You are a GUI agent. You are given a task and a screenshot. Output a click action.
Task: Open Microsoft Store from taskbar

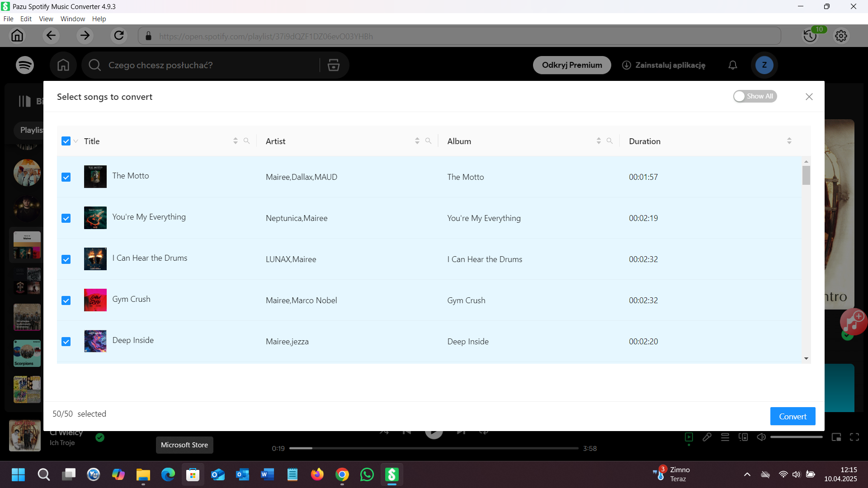(193, 475)
